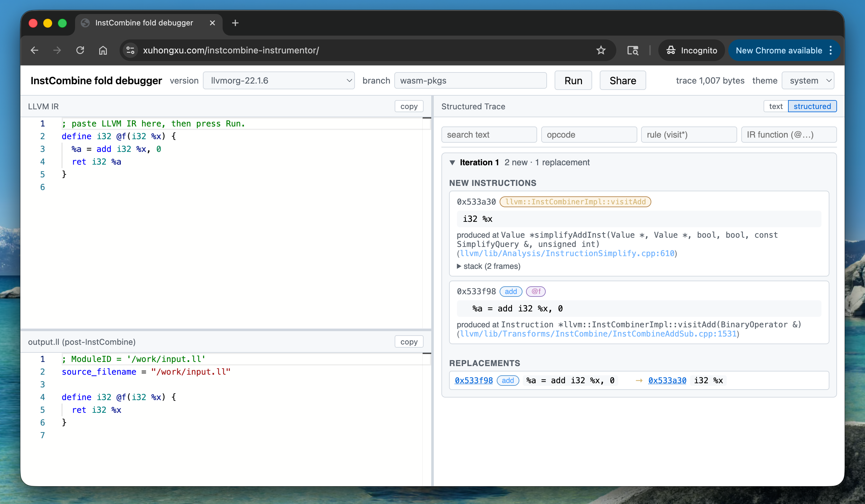Open InstructionSimplify.cpp:610 source link

567,253
